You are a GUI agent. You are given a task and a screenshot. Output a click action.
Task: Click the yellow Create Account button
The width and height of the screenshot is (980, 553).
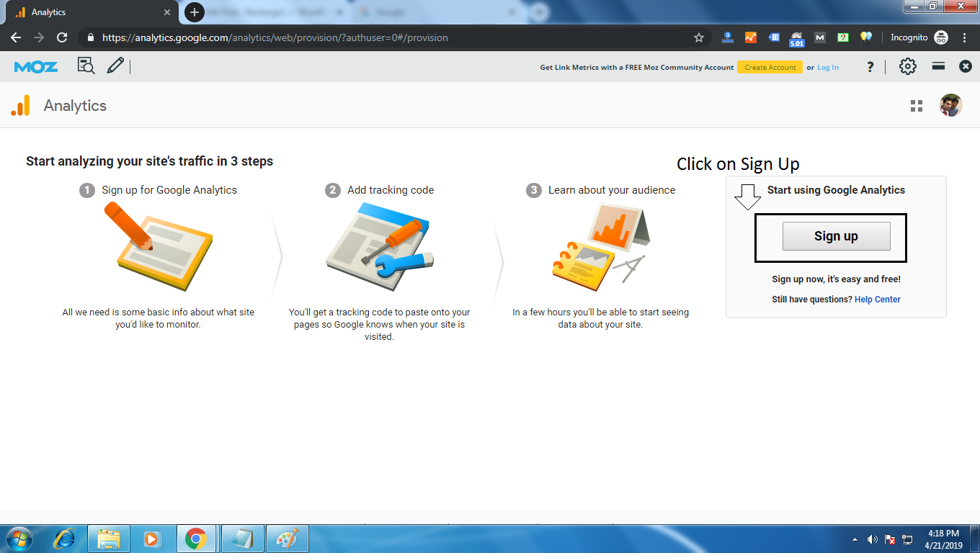pyautogui.click(x=770, y=67)
